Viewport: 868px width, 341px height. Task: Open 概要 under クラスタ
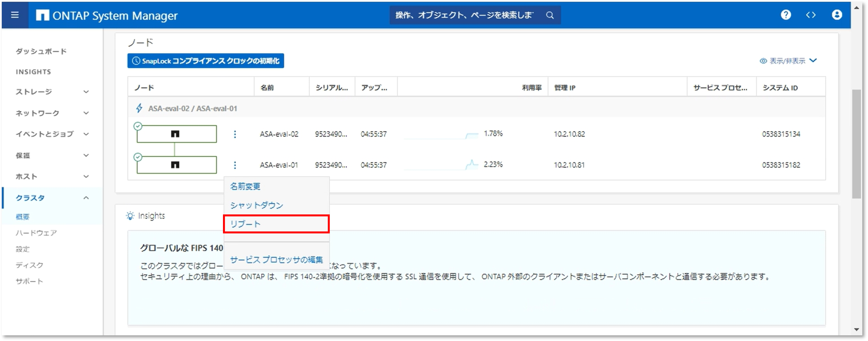pyautogui.click(x=22, y=217)
